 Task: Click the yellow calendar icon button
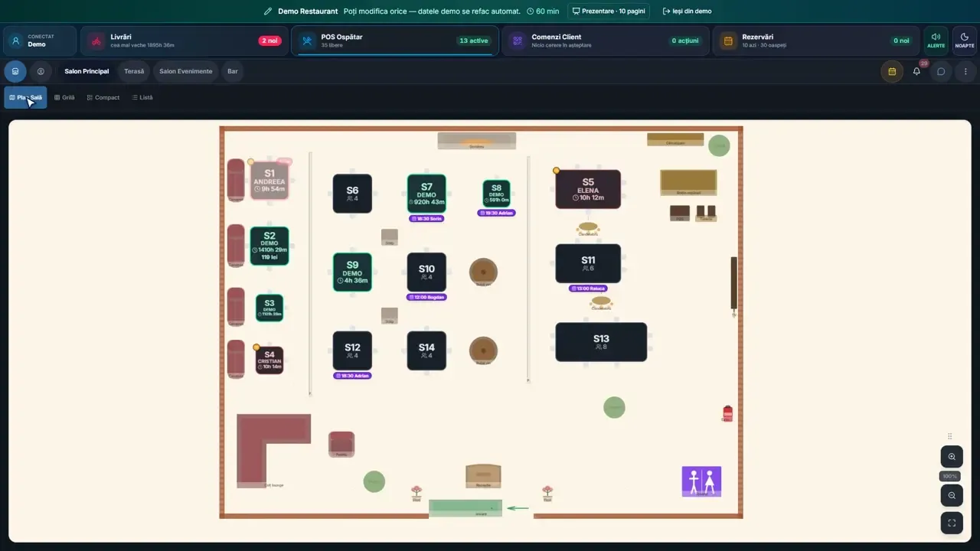[892, 71]
